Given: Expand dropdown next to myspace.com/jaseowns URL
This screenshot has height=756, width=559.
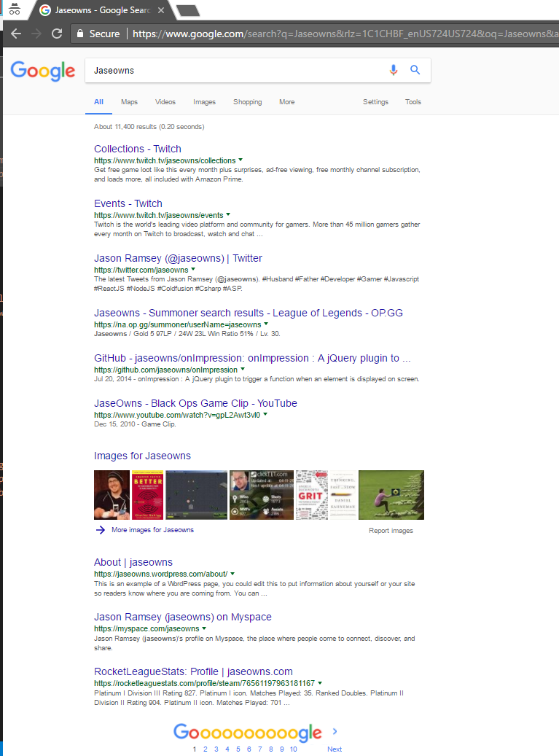Looking at the screenshot, I should [x=204, y=628].
